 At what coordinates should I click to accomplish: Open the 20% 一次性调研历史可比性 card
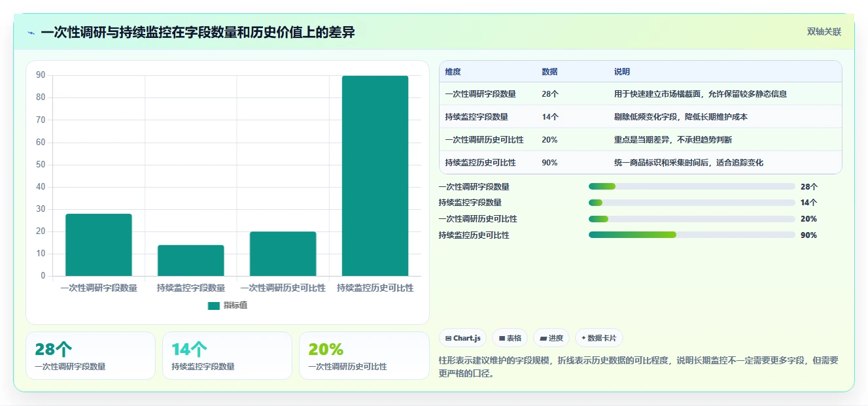[364, 356]
